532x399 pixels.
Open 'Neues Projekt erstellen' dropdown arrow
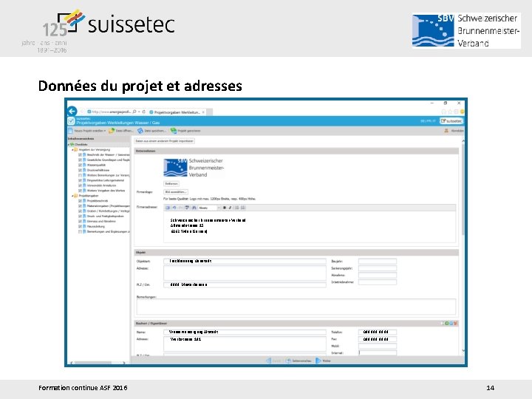105,131
